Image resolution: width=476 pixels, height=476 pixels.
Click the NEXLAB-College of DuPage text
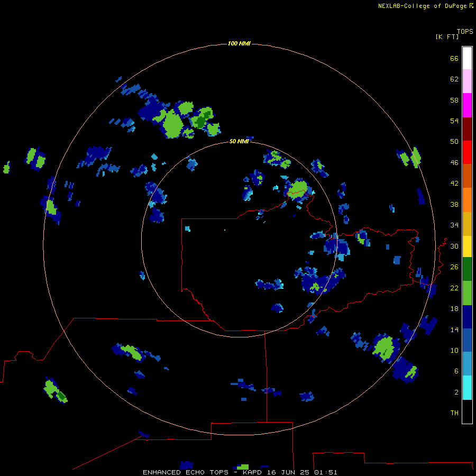pyautogui.click(x=422, y=6)
